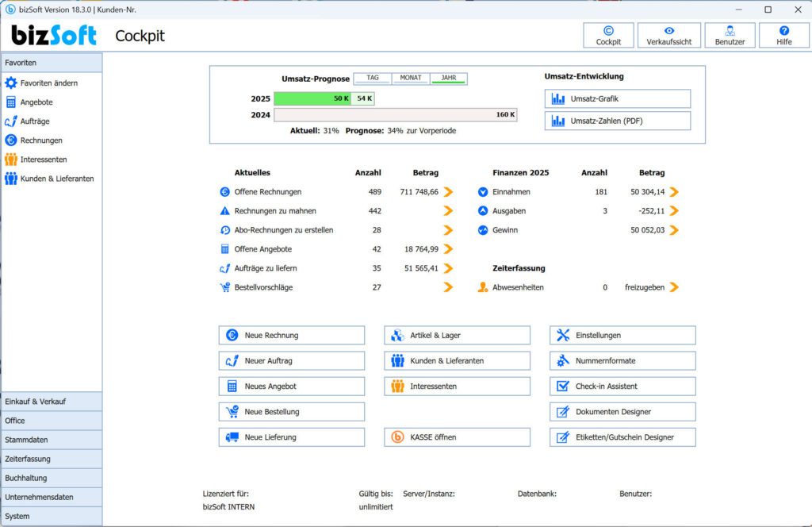812x527 pixels.
Task: Open Favoriten ändern gear icon
Action: pos(11,83)
